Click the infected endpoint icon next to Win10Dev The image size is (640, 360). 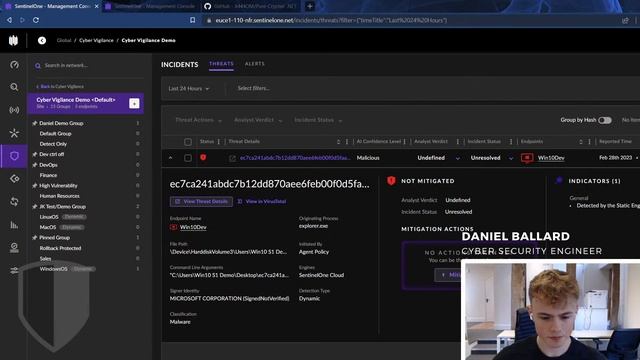[x=527, y=158]
